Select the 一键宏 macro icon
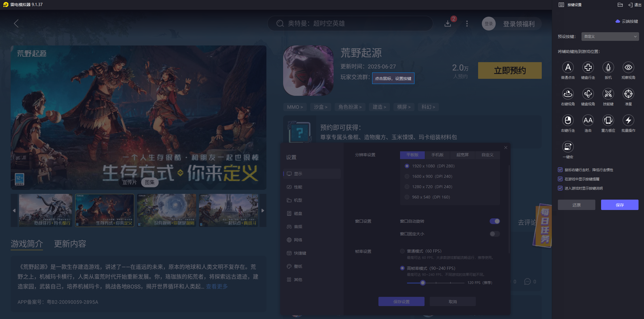 pyautogui.click(x=568, y=147)
